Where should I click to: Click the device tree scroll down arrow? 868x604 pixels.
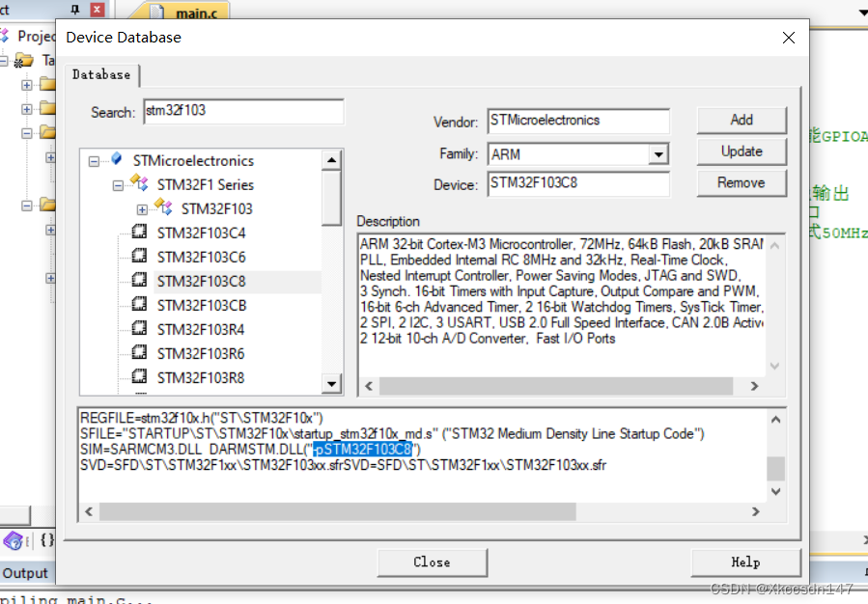[331, 383]
